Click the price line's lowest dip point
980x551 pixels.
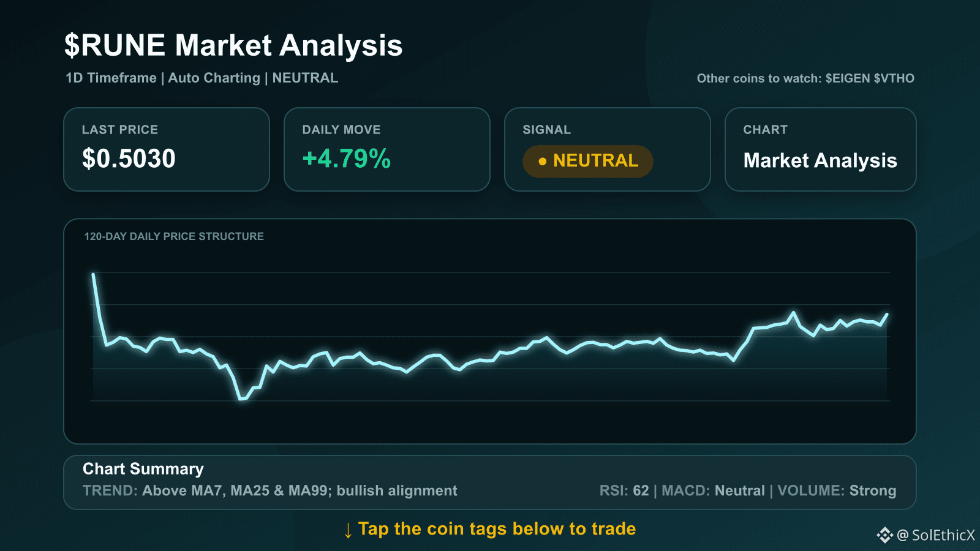pos(241,399)
